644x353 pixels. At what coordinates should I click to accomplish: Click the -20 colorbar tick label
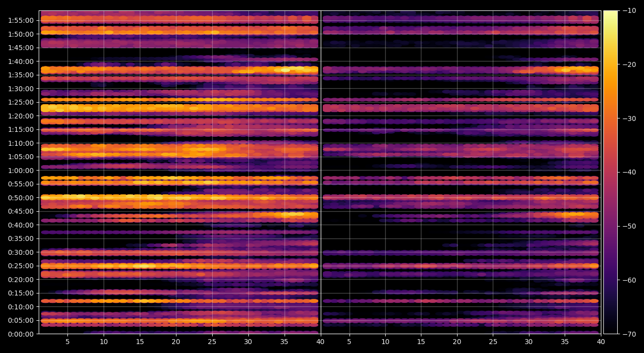pos(630,64)
